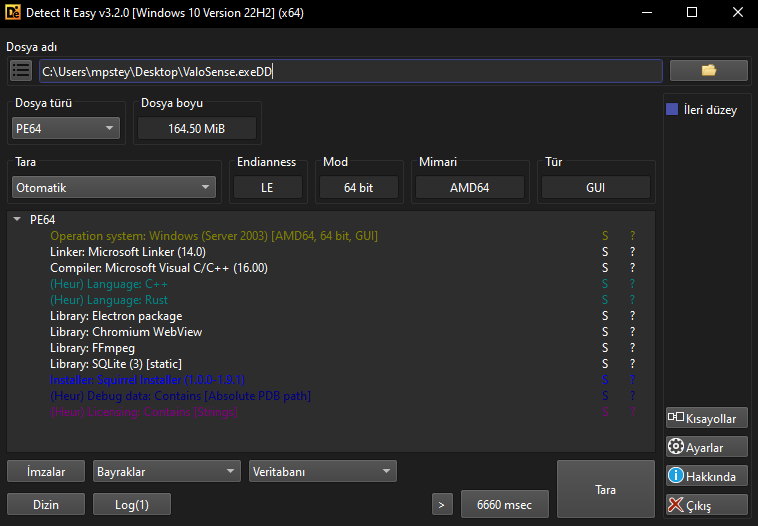
Task: Click the 6660 msec elapsed time button
Action: click(x=505, y=504)
